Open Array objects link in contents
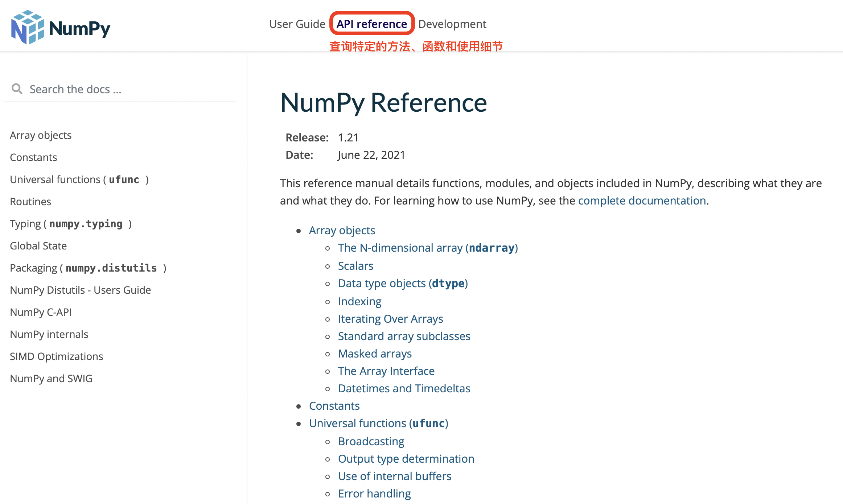This screenshot has width=843, height=504. (x=342, y=230)
